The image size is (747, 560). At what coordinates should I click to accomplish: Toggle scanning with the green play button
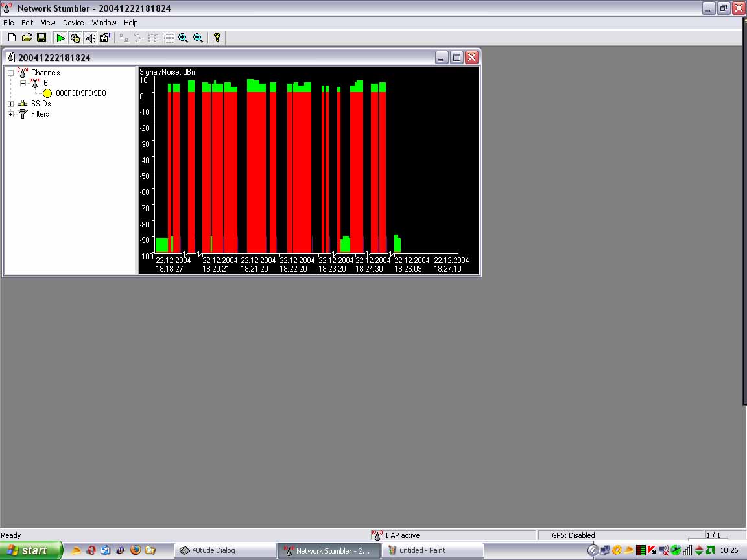click(x=60, y=38)
